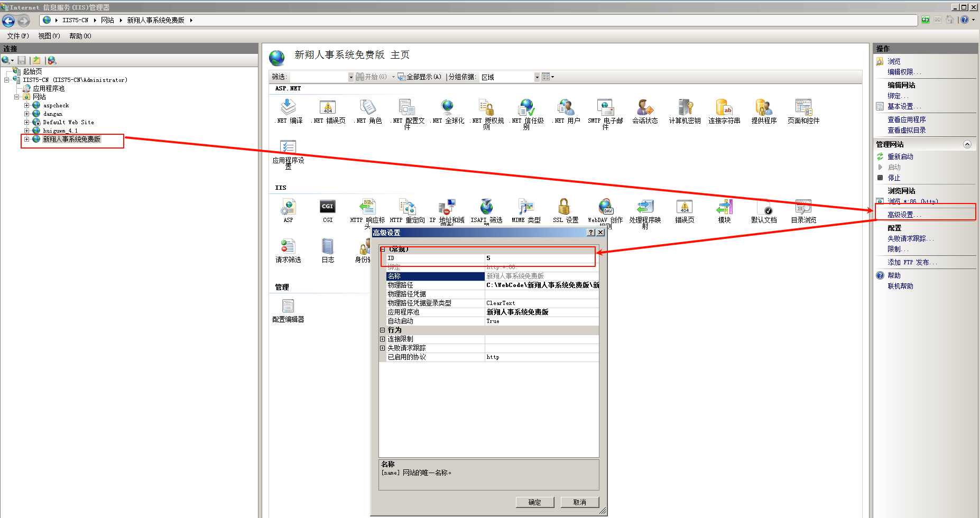Open the 文件(F) menu
The width and height of the screenshot is (980, 518).
pyautogui.click(x=18, y=36)
